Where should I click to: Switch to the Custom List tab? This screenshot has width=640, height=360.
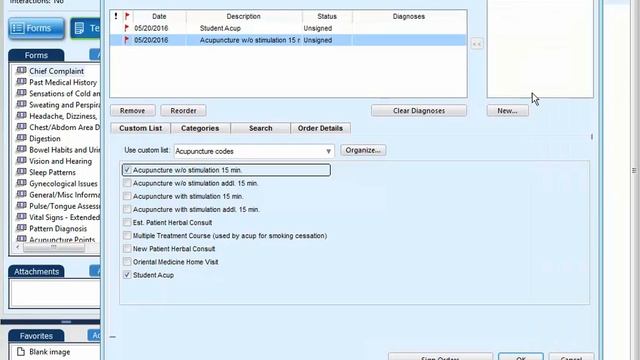tap(140, 128)
